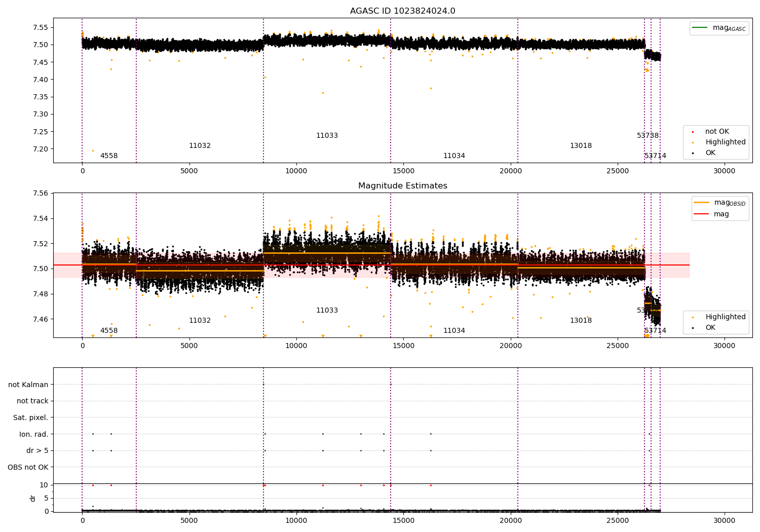Click 'OK' legend entry in Magnitude Estimates plot
Viewport: 760px width, 532px height.
(x=704, y=328)
